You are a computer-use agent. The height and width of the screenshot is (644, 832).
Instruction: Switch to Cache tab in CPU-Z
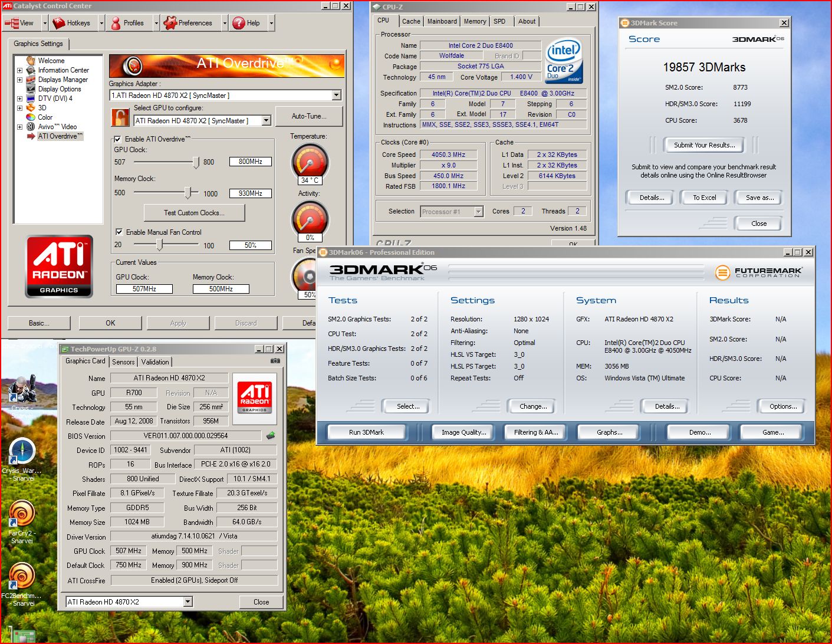[411, 21]
